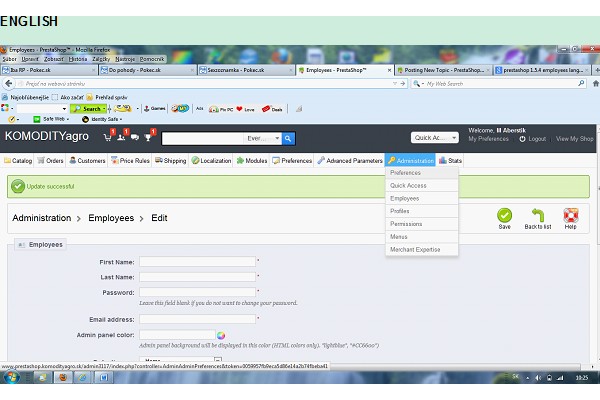Open Prehľad správ bookmark feed
Viewport: 600px width, 400px height.
[107, 97]
